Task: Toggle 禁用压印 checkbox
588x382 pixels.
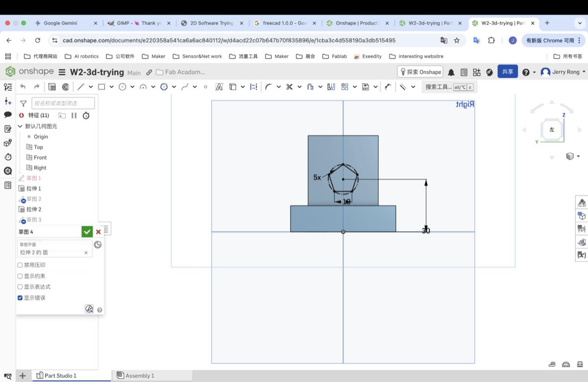Action: pyautogui.click(x=20, y=265)
